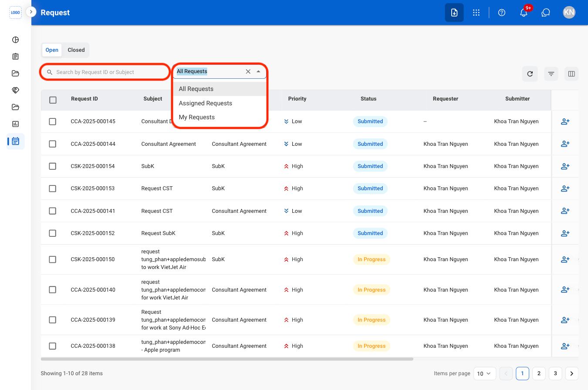This screenshot has height=390, width=588.
Task: Check the row CSK-2025-000153 checkbox
Action: (x=53, y=188)
